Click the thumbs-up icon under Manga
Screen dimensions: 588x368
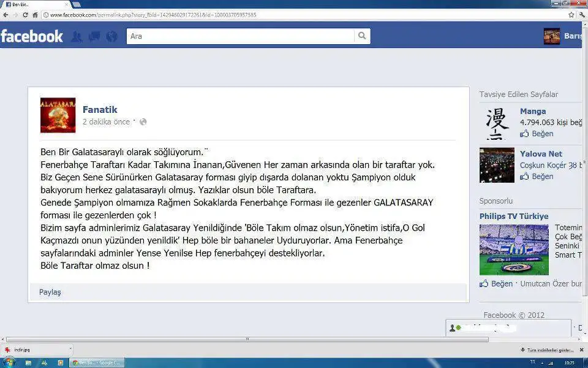pos(524,134)
